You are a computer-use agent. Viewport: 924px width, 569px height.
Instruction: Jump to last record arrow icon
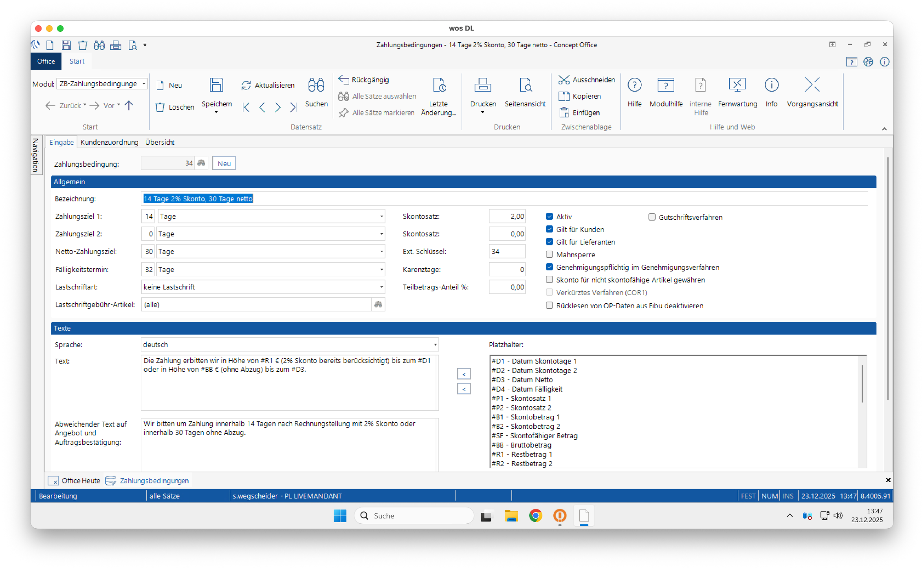(293, 107)
